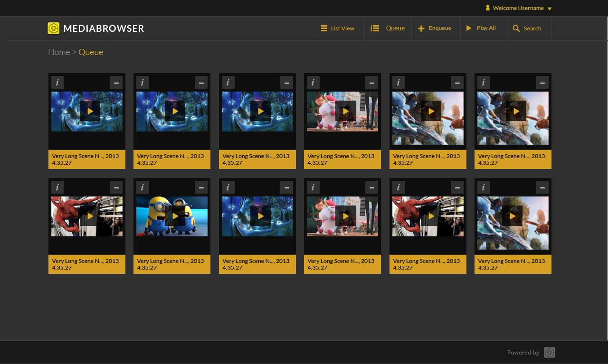Go to Home via the breadcrumb
Screen dimensions: 608x364
59,52
